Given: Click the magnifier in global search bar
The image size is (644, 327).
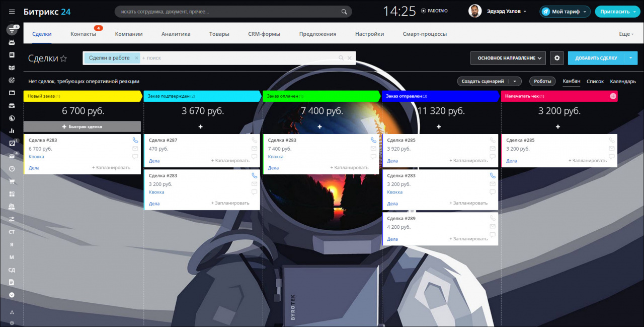Looking at the screenshot, I should [x=344, y=12].
